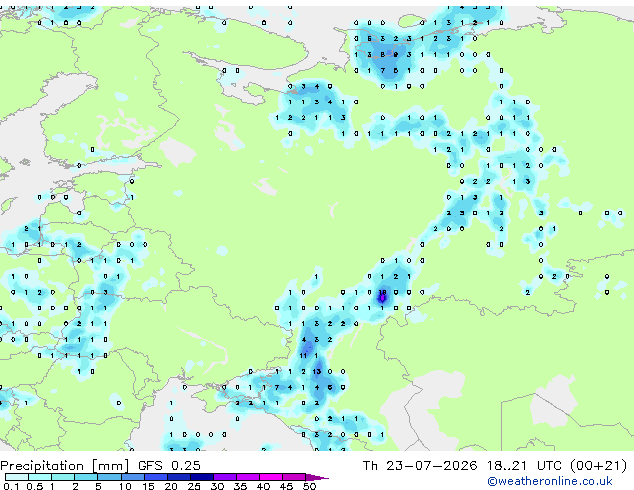Click the 5–10 mm legend swatch
The image size is (634, 490).
coord(109,477)
